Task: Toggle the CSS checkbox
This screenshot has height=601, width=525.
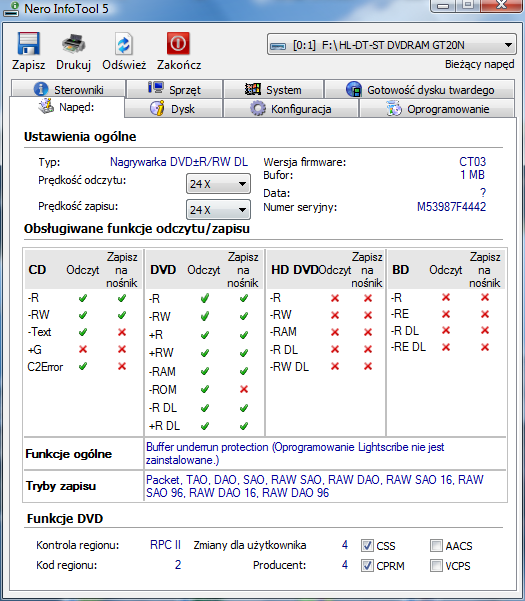Action: click(x=367, y=545)
